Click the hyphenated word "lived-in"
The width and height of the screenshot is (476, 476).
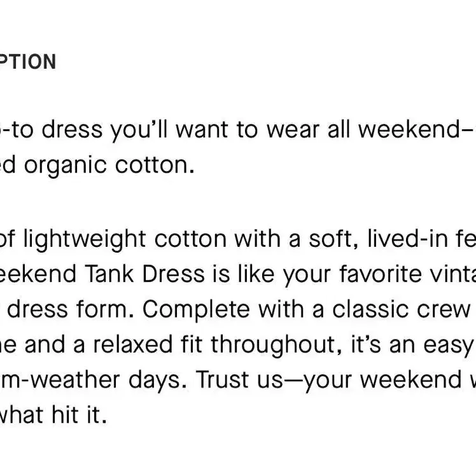[408, 239]
